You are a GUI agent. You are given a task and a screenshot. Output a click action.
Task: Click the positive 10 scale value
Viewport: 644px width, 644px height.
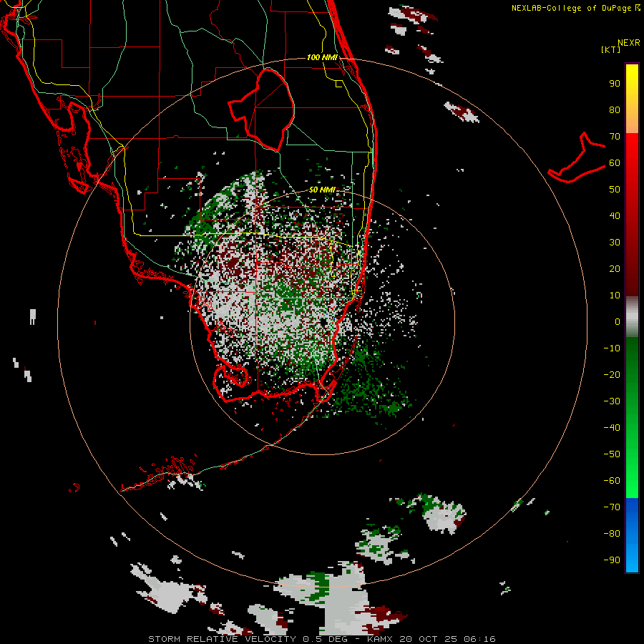click(x=615, y=296)
